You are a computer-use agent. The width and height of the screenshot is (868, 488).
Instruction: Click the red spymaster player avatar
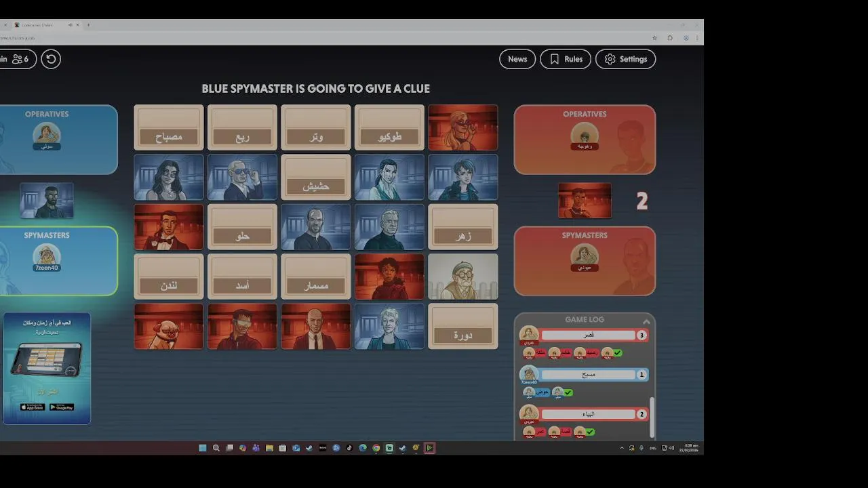pyautogui.click(x=585, y=256)
